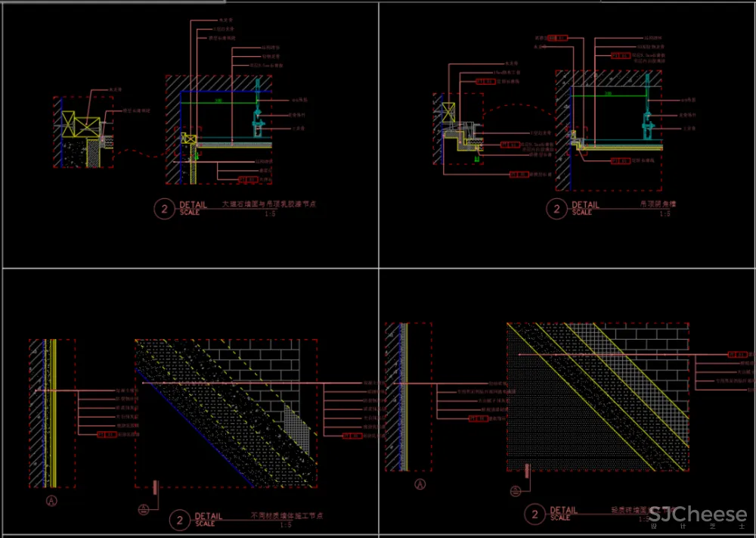Image resolution: width=756 pixels, height=538 pixels.
Task: Click the circled 2 marker in bottom-right detail
Action: [535, 515]
